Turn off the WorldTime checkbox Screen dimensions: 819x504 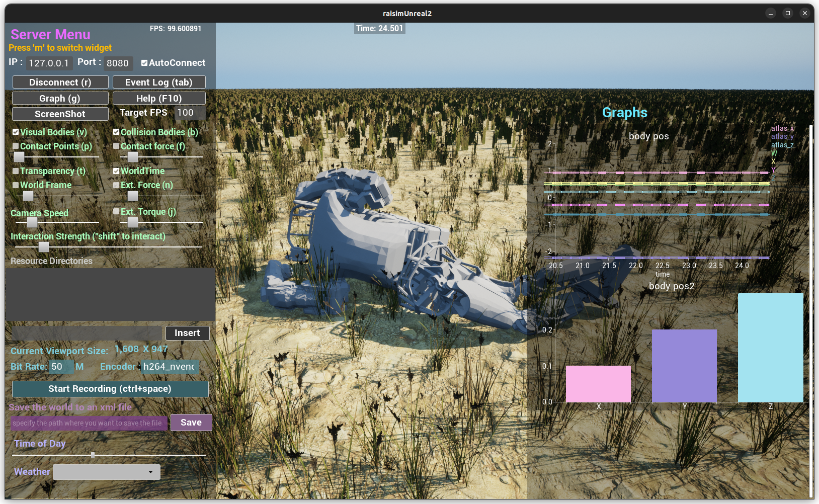tap(116, 171)
